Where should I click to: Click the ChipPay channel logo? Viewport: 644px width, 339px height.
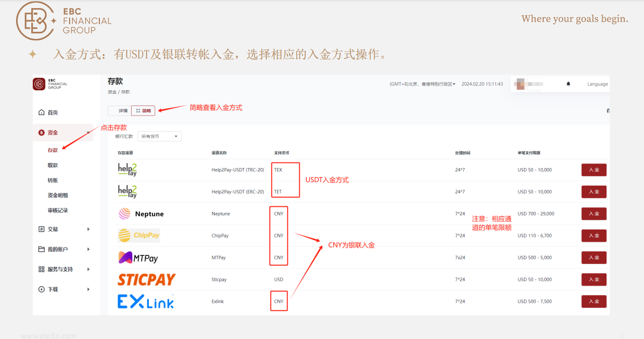click(139, 236)
